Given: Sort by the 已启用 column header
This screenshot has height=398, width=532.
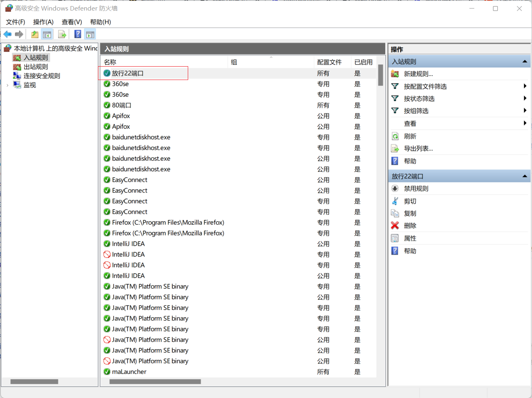Looking at the screenshot, I should pyautogui.click(x=363, y=62).
